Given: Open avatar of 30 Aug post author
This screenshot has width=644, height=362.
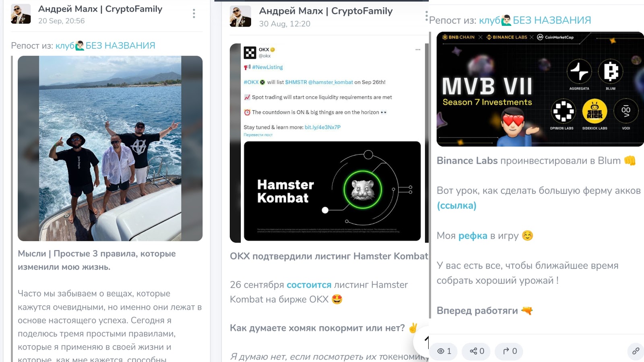Looking at the screenshot, I should (x=240, y=16).
